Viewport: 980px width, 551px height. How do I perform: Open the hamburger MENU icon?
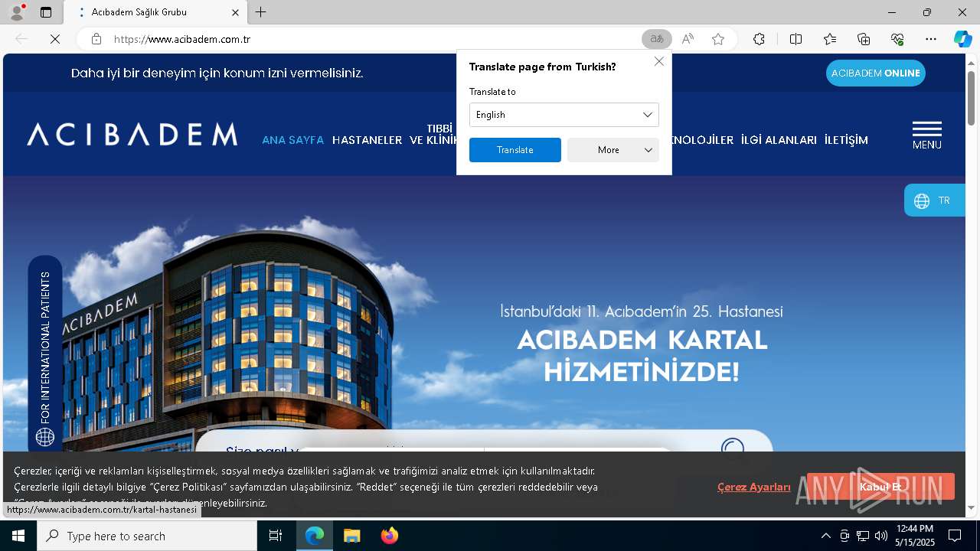tap(926, 135)
